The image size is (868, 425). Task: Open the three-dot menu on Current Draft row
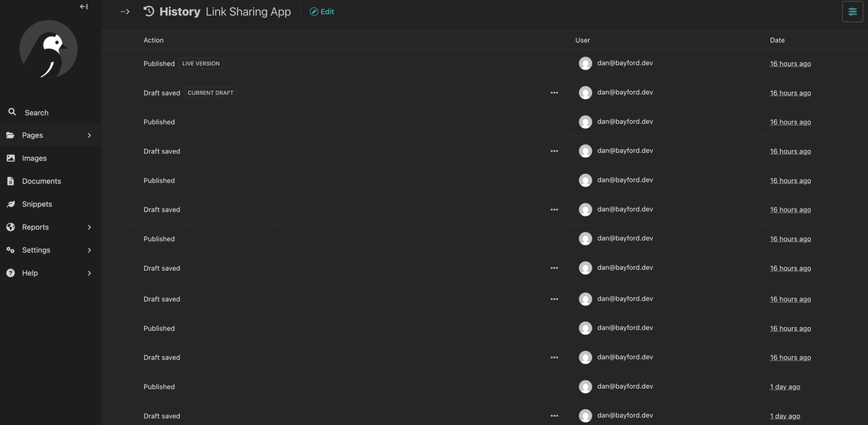point(554,92)
